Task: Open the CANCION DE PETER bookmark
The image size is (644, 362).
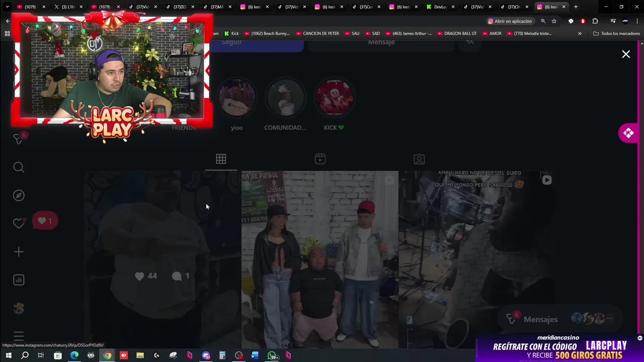Action: [317, 34]
